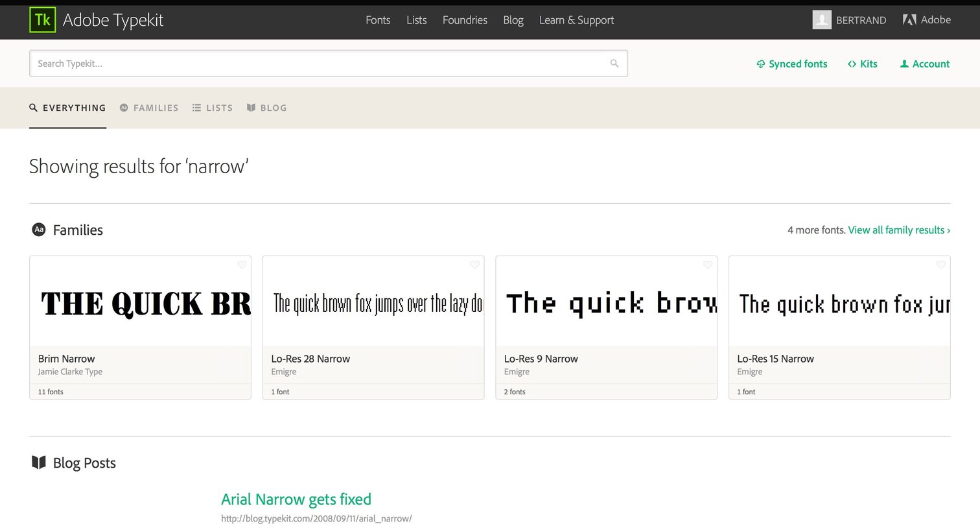Favorite Lo-Res 9 Narrow with heart icon
980x528 pixels.
tap(708, 265)
